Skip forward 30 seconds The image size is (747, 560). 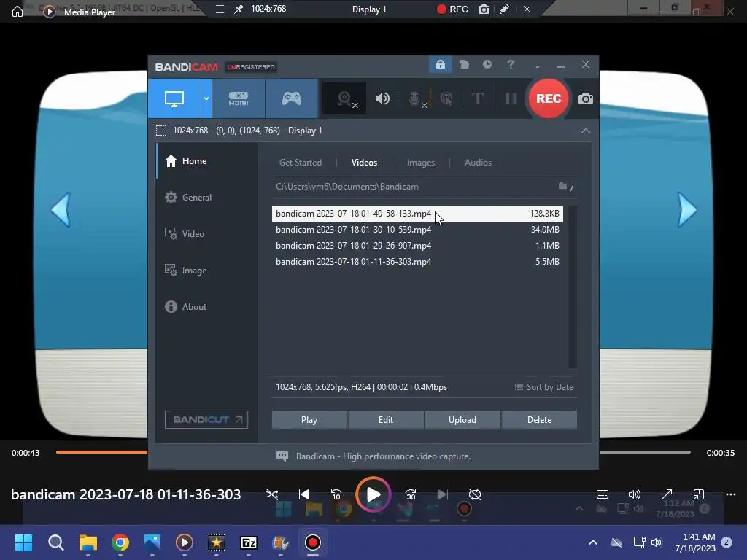[x=411, y=494]
